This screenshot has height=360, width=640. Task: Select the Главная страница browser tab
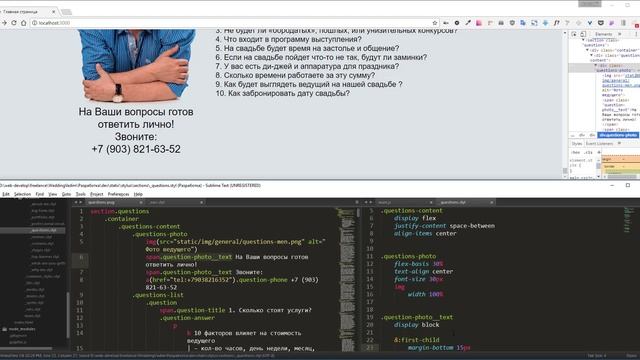(x=24, y=12)
